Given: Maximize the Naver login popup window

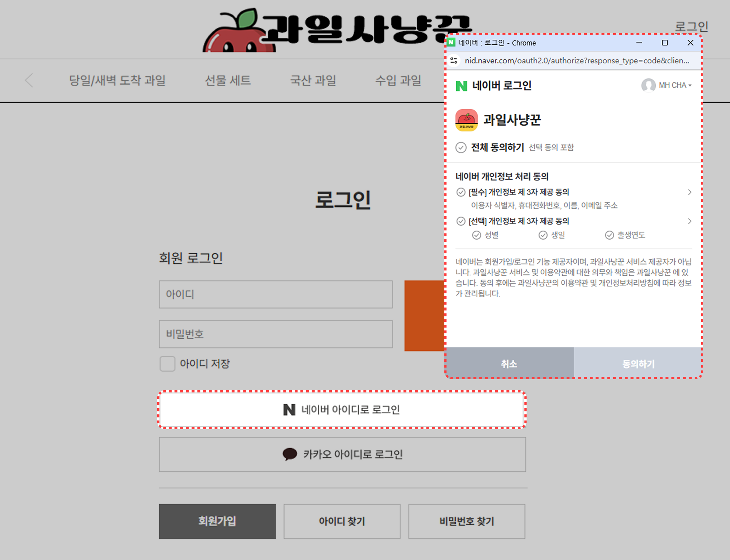Looking at the screenshot, I should [665, 43].
